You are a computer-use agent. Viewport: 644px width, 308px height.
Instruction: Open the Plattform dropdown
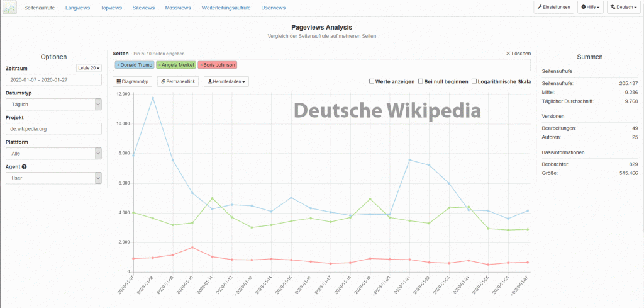pos(53,153)
